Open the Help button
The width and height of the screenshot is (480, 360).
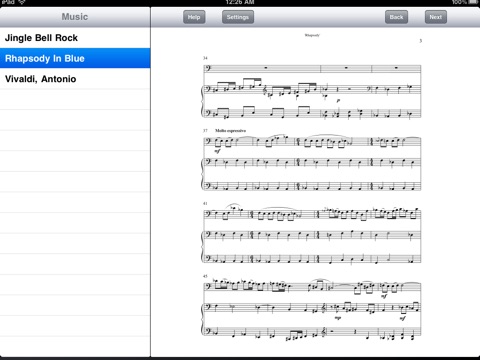[x=194, y=17]
